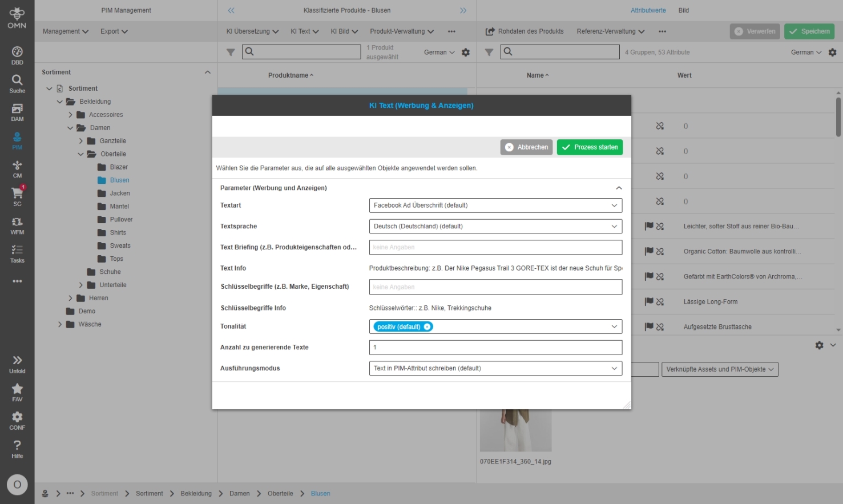Viewport: 843px width, 504px height.
Task: Select the Pullover tree folder
Action: [x=121, y=220]
